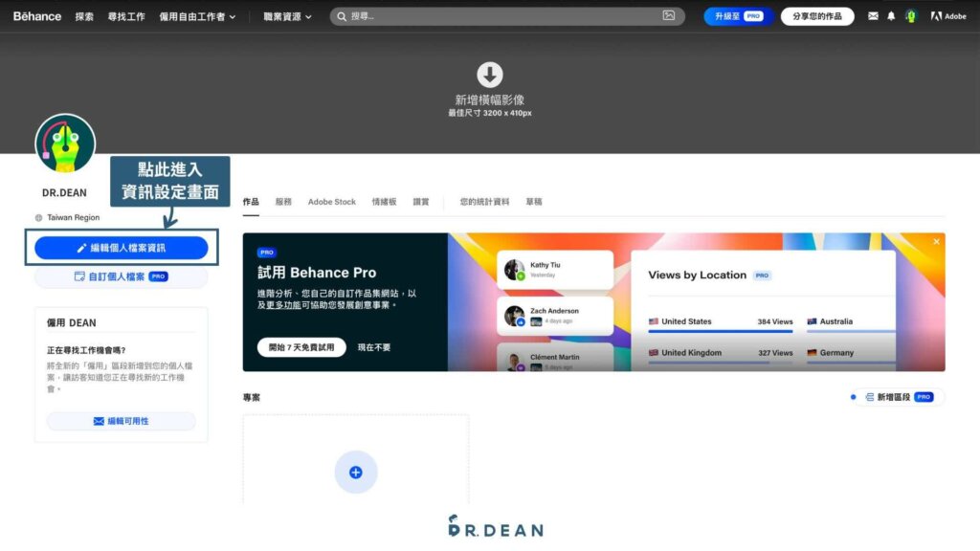Click the download arrow to add banner image
This screenshot has width=980, height=551.
(x=490, y=76)
